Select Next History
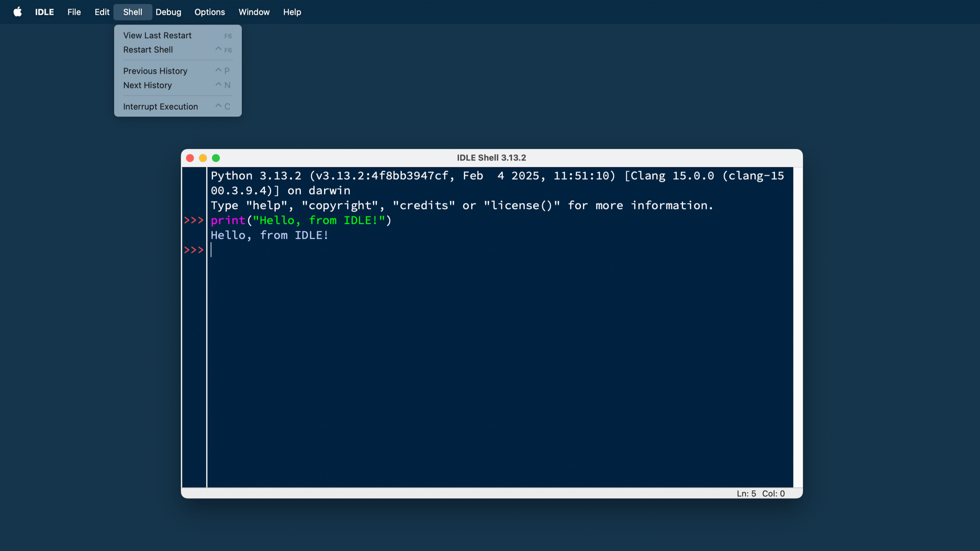Screen dimensions: 980x551 [148, 85]
